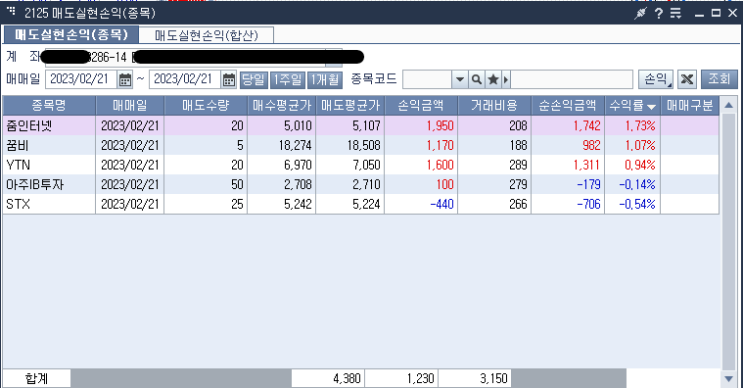
Task: Open the title bar menu list icon
Action: pyautogui.click(x=676, y=13)
